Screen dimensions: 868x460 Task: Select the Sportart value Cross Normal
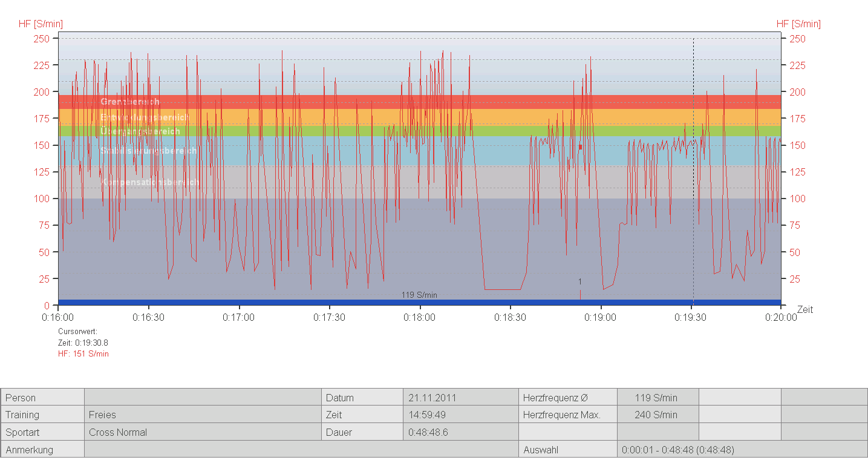pos(118,432)
